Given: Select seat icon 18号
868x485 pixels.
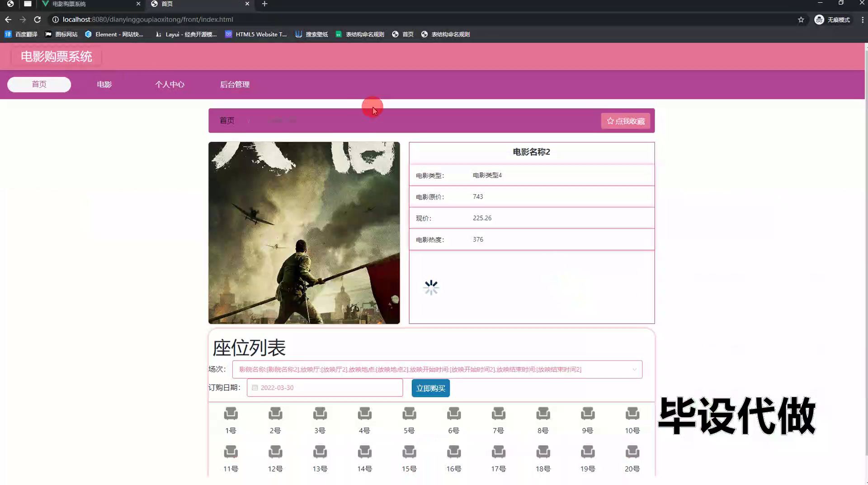Looking at the screenshot, I should (543, 452).
